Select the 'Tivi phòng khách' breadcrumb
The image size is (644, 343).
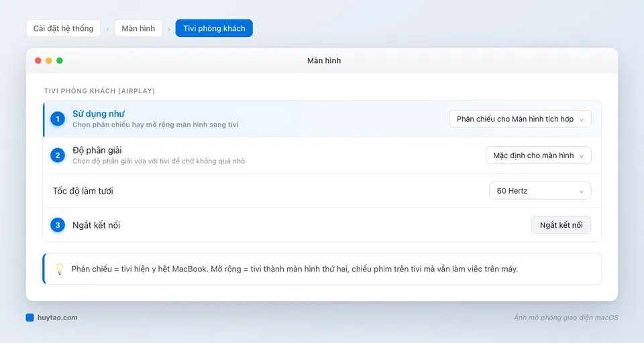click(214, 28)
